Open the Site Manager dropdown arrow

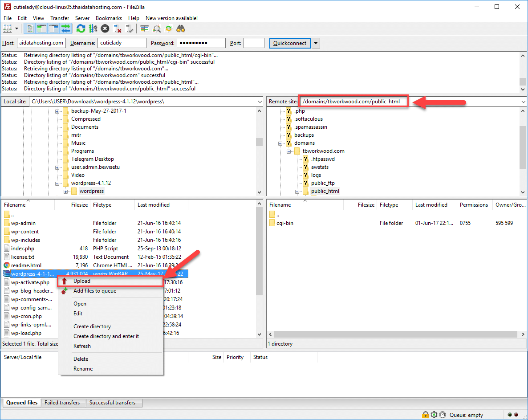(x=16, y=29)
